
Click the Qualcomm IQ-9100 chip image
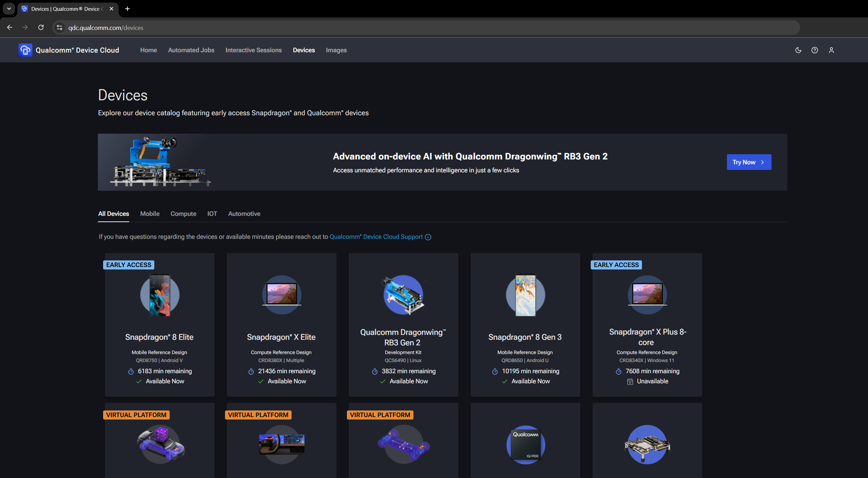click(526, 445)
